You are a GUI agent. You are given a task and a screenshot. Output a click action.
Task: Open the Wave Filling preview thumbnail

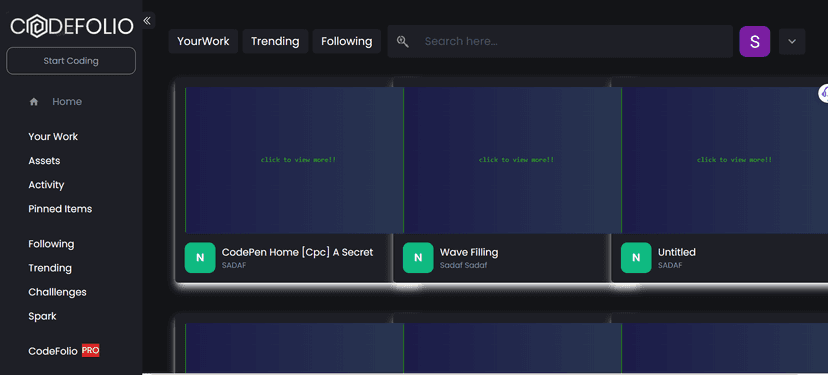tap(512, 160)
